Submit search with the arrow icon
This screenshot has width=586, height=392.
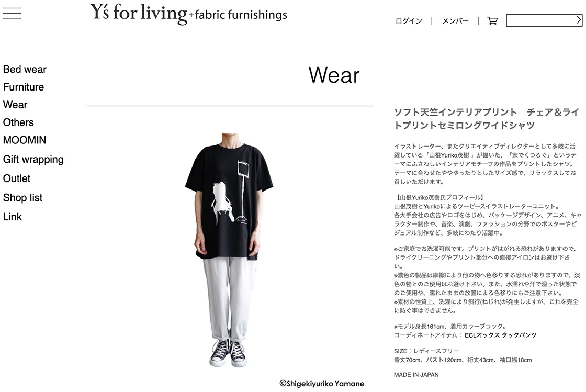pos(579,20)
